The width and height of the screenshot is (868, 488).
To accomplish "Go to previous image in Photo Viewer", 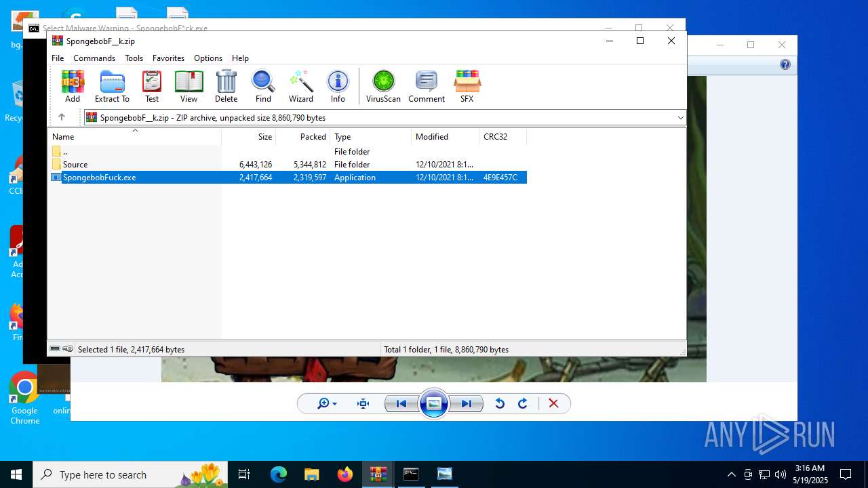I will coord(401,404).
